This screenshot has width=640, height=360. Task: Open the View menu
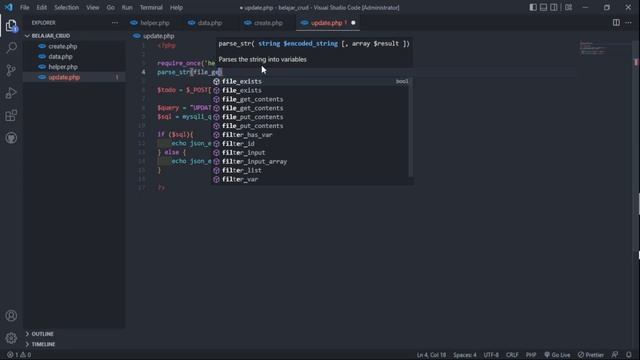tap(93, 7)
